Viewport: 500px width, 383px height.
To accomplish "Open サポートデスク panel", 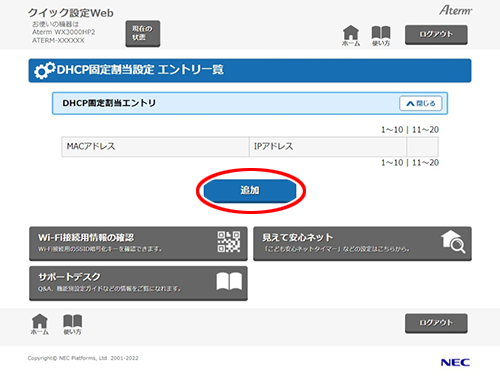I will pos(138,283).
